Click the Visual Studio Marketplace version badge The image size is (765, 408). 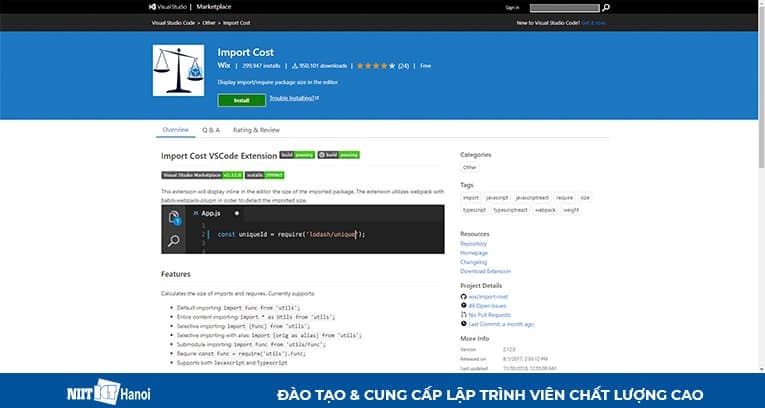tap(202, 175)
